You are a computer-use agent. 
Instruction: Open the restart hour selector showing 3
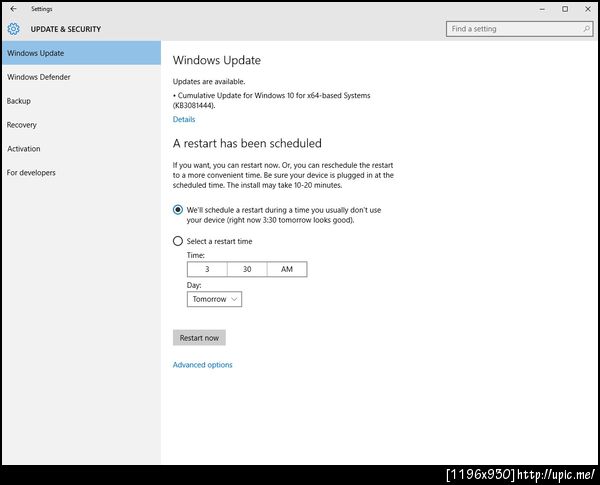[x=207, y=269]
